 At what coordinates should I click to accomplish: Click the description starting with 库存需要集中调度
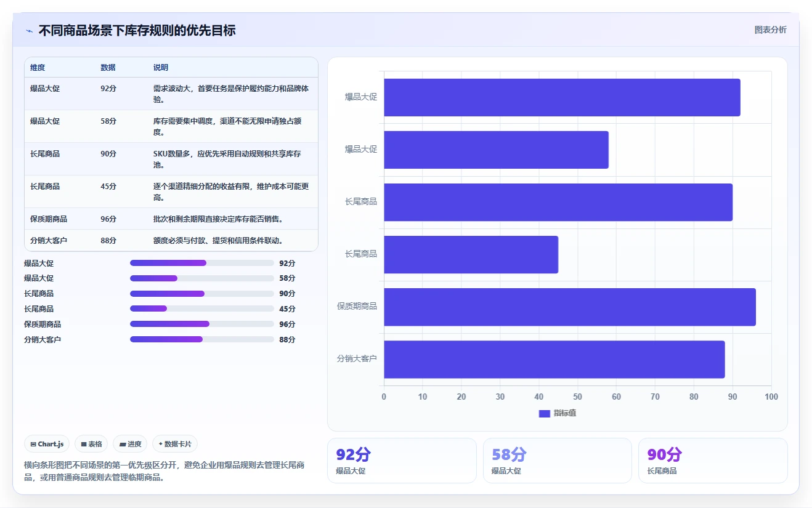[228, 126]
